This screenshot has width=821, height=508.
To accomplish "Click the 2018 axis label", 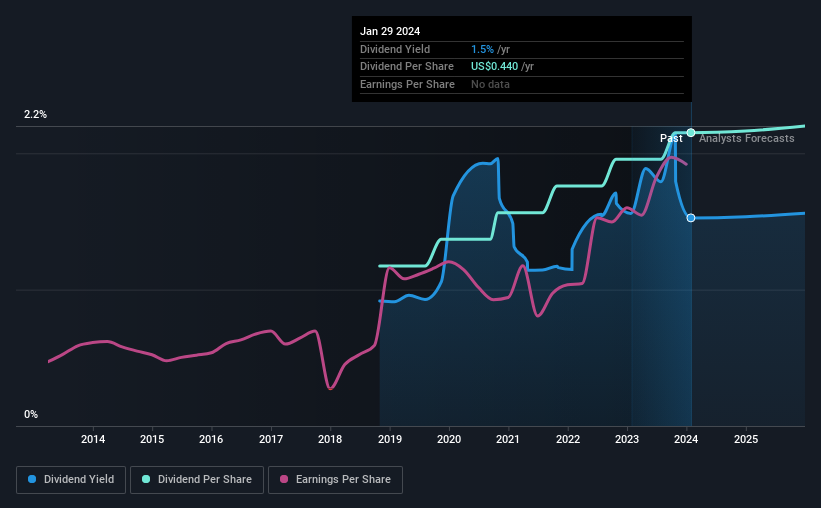I will (330, 439).
